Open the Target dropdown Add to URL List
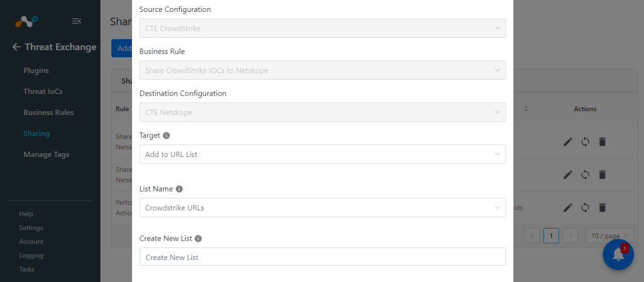 (323, 154)
